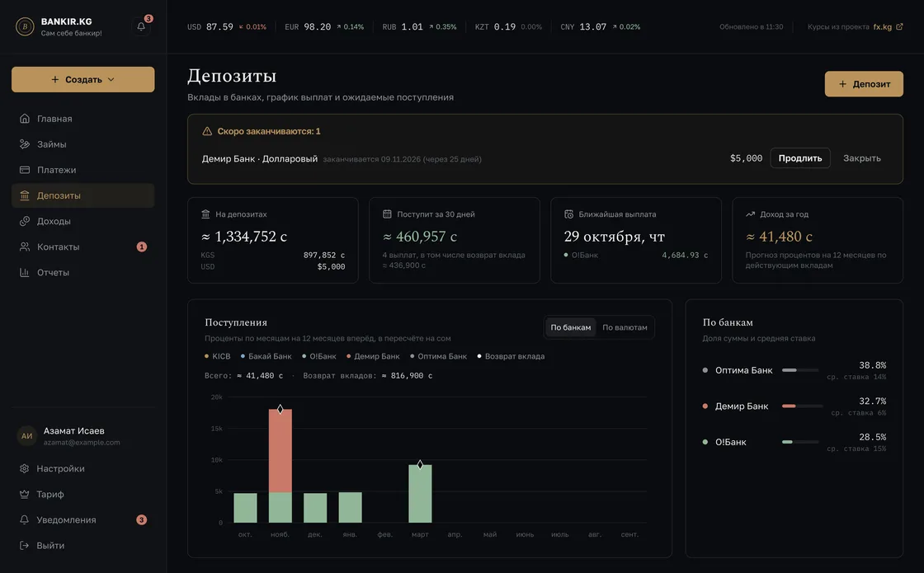This screenshot has width=924, height=573.
Task: Click the coins icon beside Доходы
Action: click(24, 221)
